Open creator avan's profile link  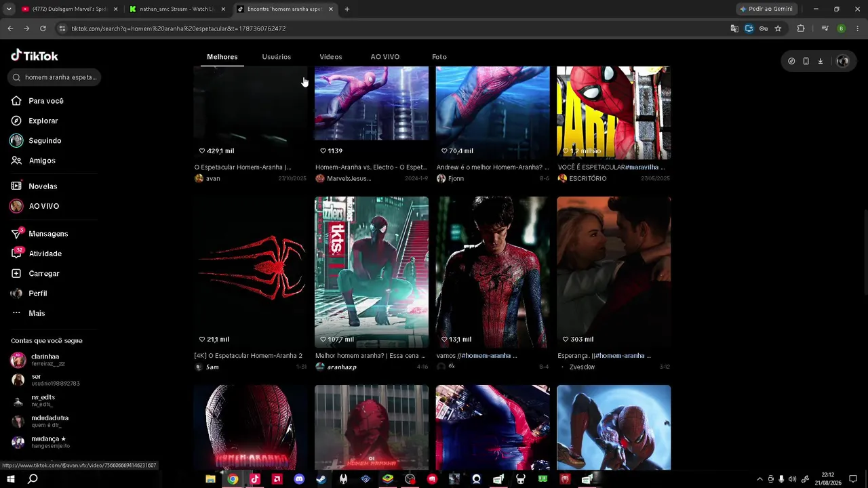(x=213, y=179)
